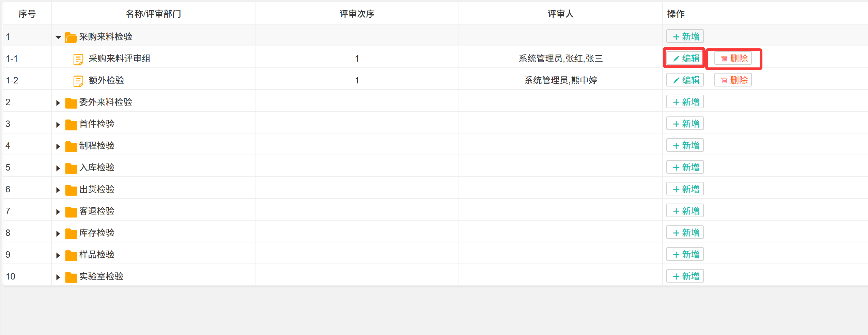Viewport: 868px width, 335px height.
Task: Expand the 库存检验 row arrow
Action: [x=58, y=233]
